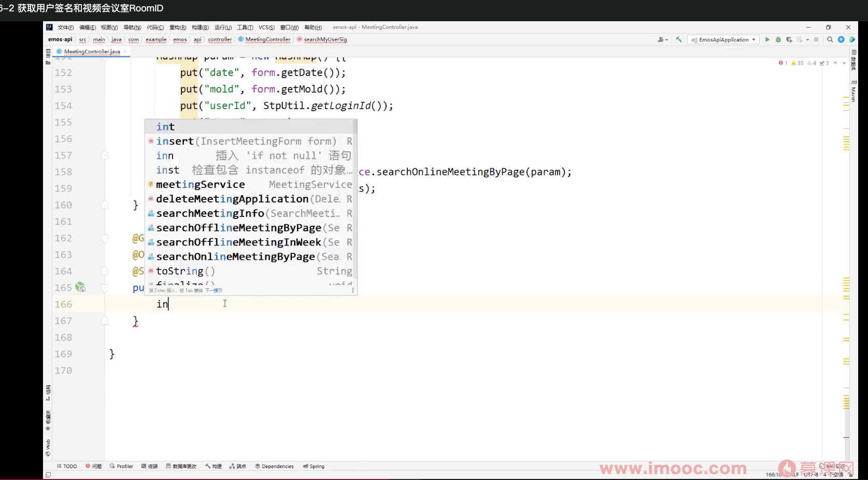Viewport: 868px width, 480px height.
Task: Click emos-api breadcrumb in navigation bar
Action: [x=60, y=39]
